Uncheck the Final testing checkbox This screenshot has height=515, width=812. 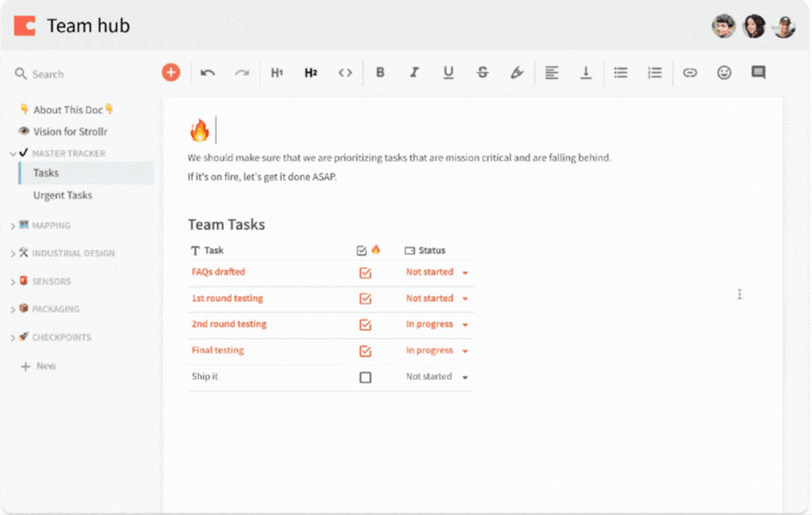click(x=365, y=351)
